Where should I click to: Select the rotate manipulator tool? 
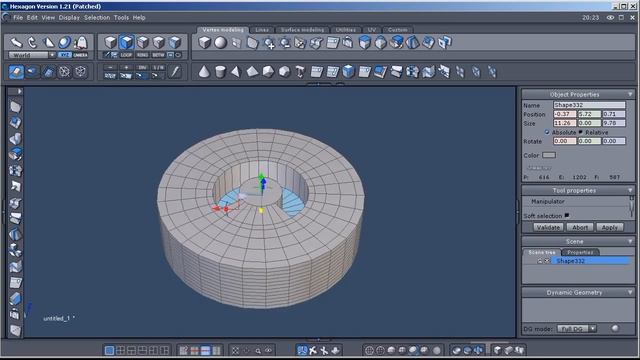32,42
